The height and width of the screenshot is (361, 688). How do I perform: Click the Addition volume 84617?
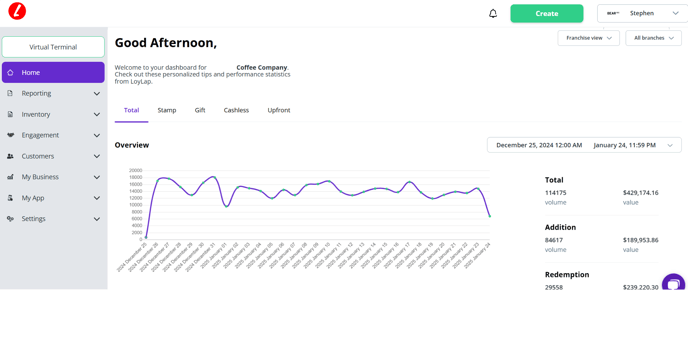[x=554, y=240]
